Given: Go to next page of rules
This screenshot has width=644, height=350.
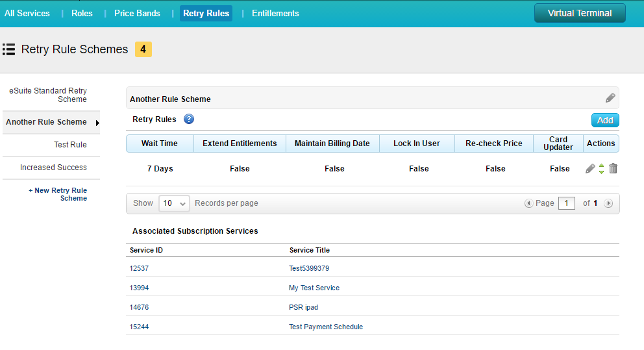Looking at the screenshot, I should pyautogui.click(x=608, y=203).
